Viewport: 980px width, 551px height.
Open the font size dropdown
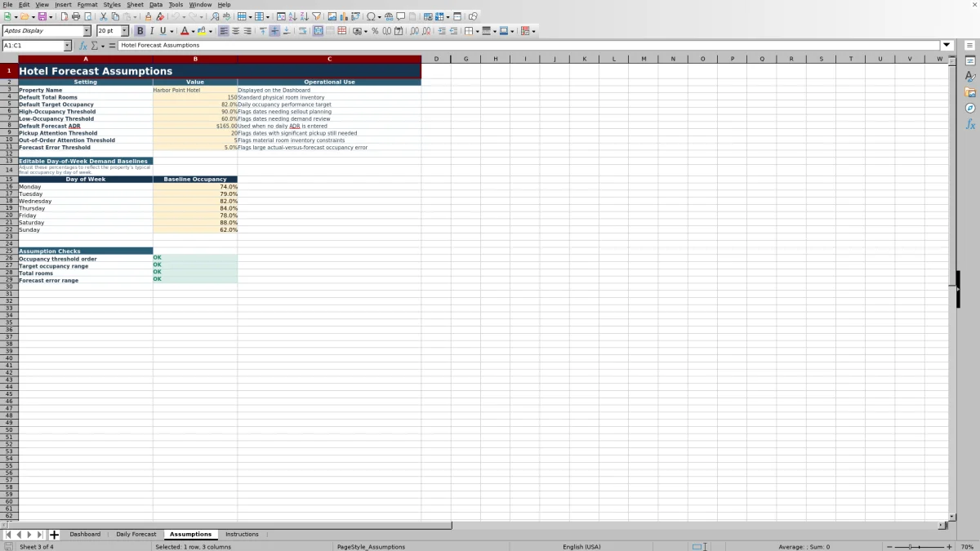pyautogui.click(x=124, y=31)
